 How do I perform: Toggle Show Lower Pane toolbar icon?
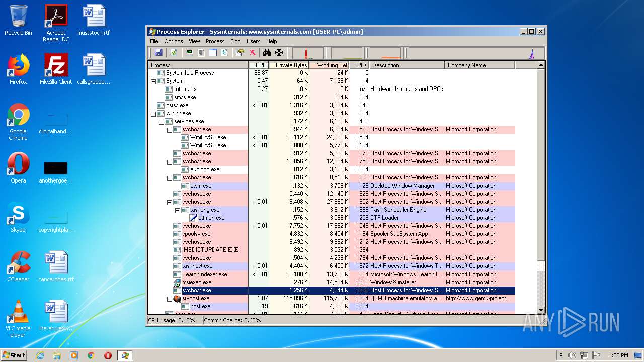tap(213, 53)
